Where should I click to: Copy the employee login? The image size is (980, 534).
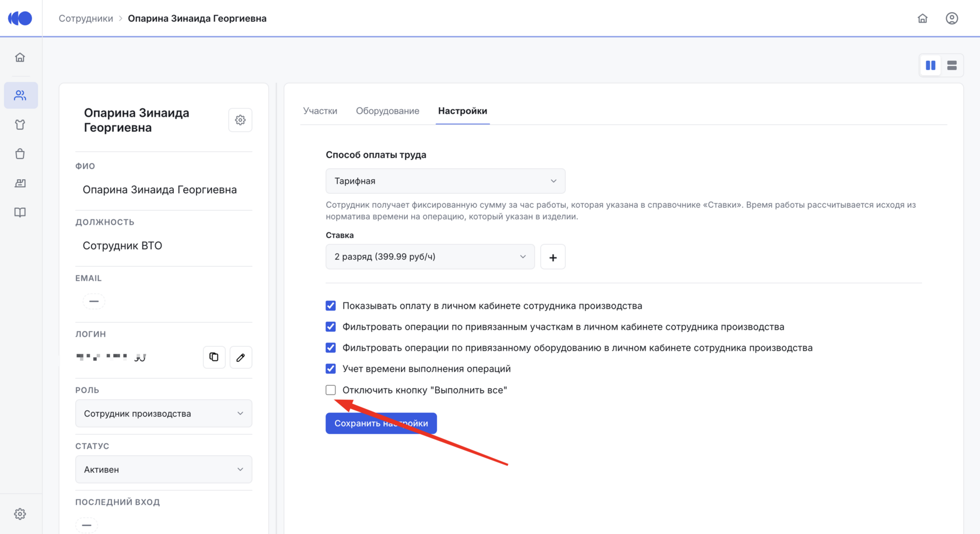214,357
